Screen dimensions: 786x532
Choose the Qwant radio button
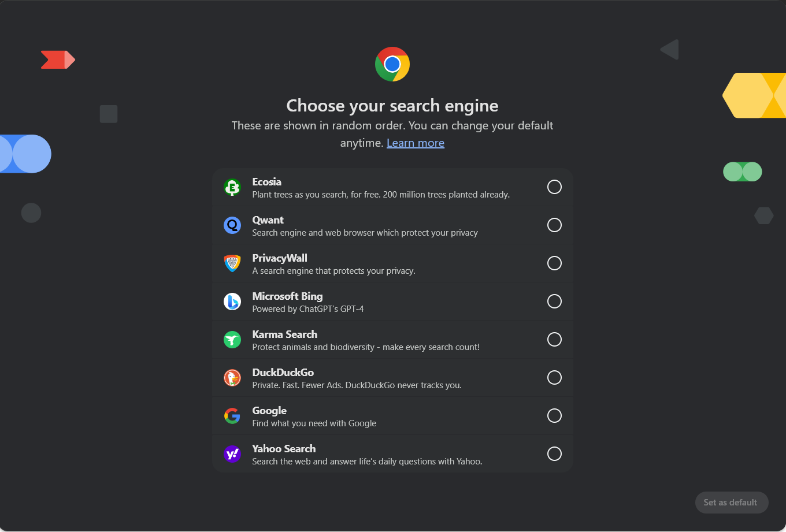[x=554, y=225]
